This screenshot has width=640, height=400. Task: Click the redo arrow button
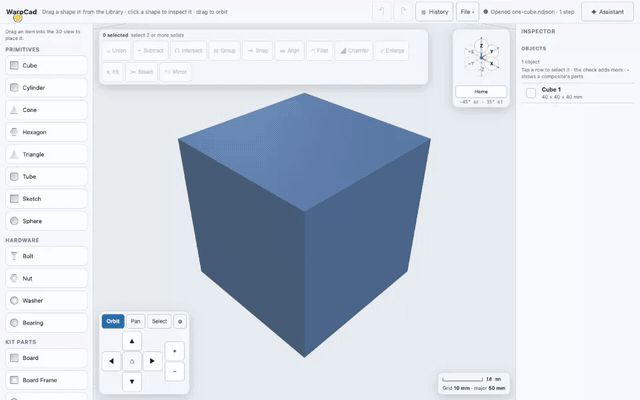pyautogui.click(x=403, y=12)
